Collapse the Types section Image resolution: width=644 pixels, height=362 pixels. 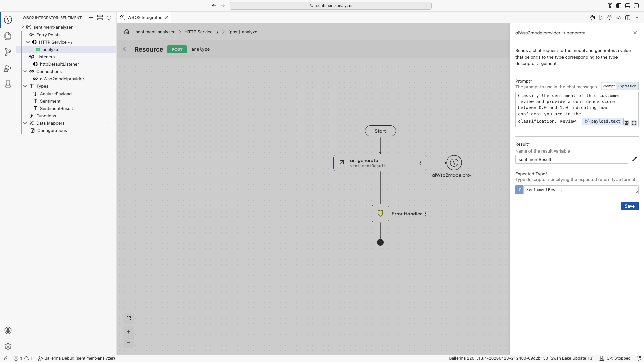click(25, 86)
